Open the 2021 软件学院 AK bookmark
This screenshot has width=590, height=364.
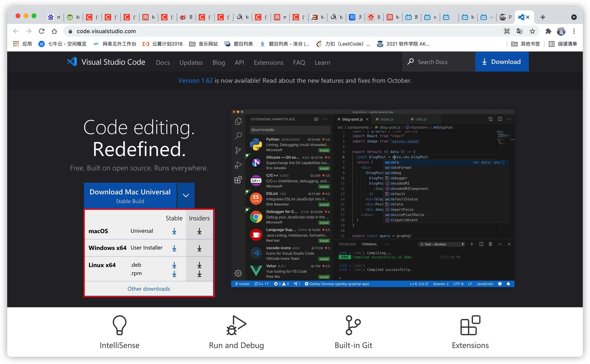[403, 44]
